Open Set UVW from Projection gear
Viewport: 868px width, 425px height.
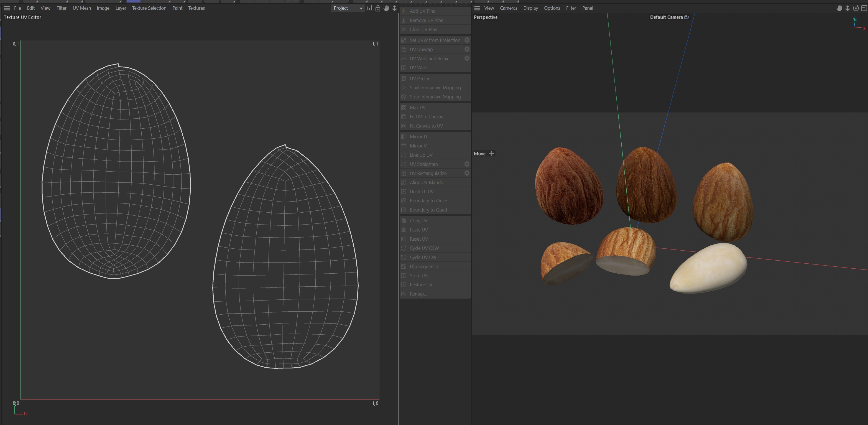pyautogui.click(x=467, y=40)
